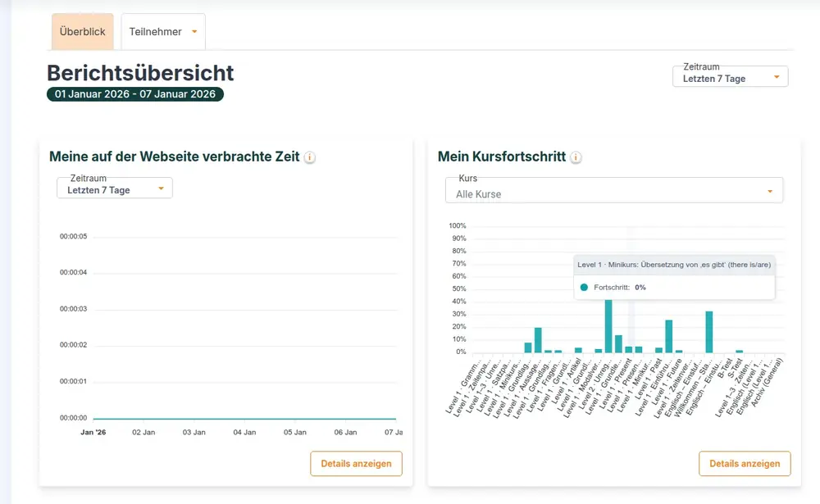Select the 'Willkommen – Sta...' bar in progress chart
820x504 pixels.
click(x=709, y=332)
